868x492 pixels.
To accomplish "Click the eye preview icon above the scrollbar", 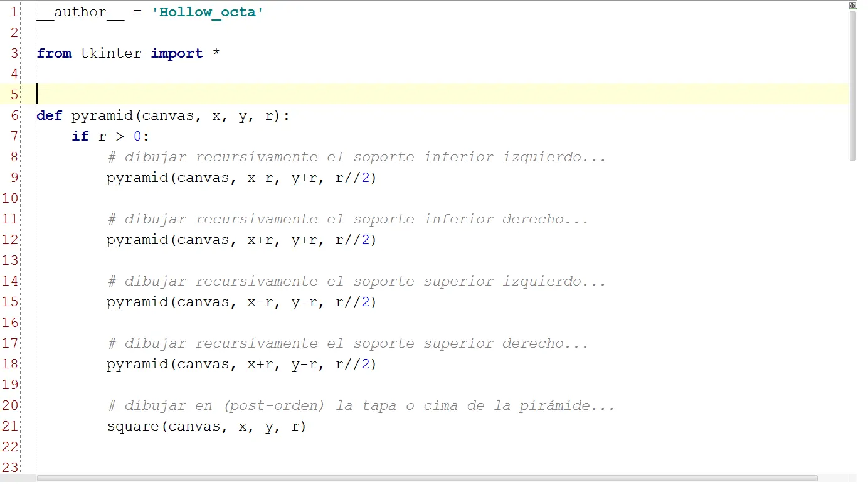I will click(x=852, y=5).
